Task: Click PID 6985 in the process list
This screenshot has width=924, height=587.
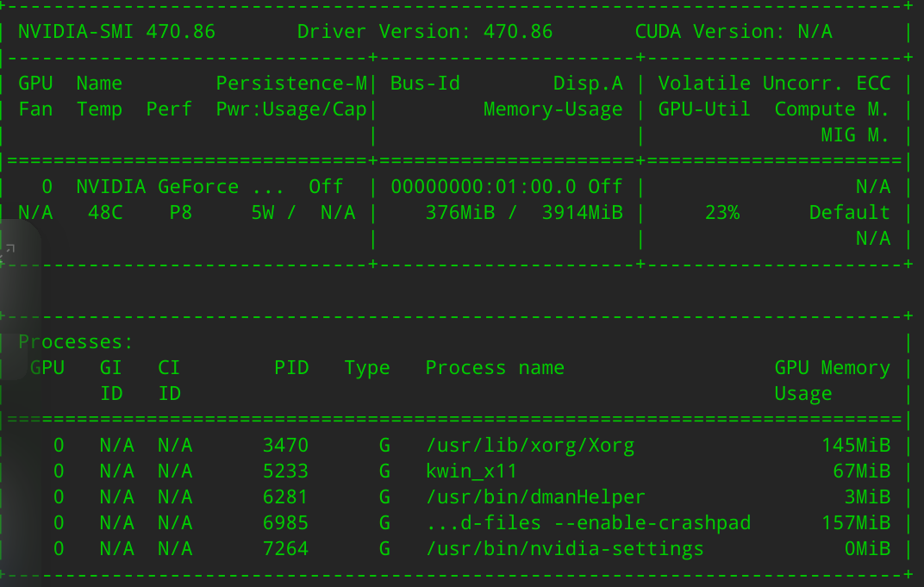Action: [x=285, y=523]
